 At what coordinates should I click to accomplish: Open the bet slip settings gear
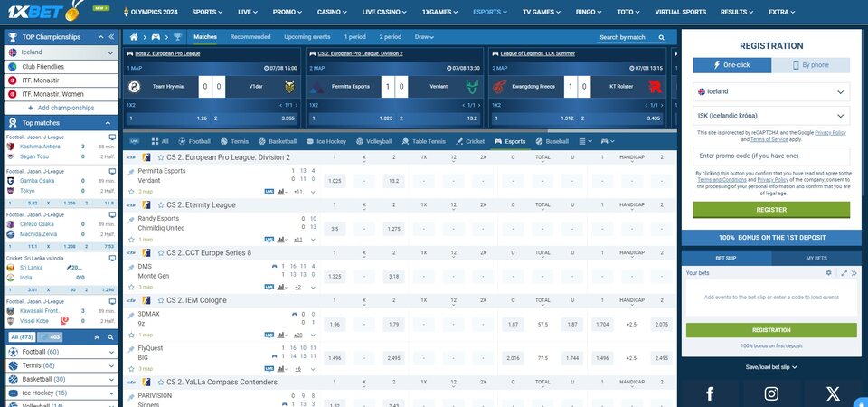click(x=829, y=273)
